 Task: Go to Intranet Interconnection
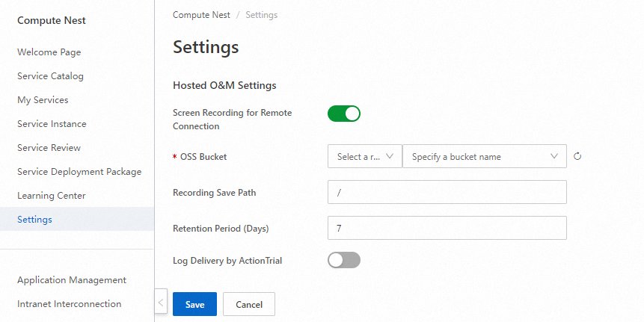point(69,304)
